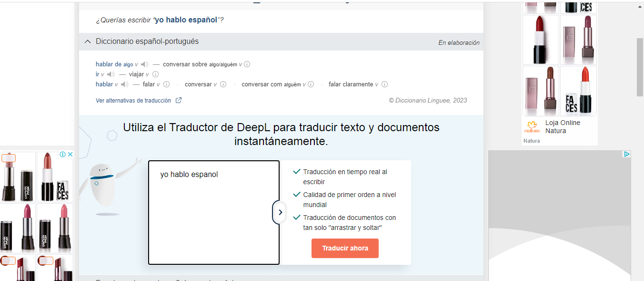This screenshot has height=281, width=644.
Task: Click purple lipstick thumbnail in Natura ad
Action: (578, 40)
